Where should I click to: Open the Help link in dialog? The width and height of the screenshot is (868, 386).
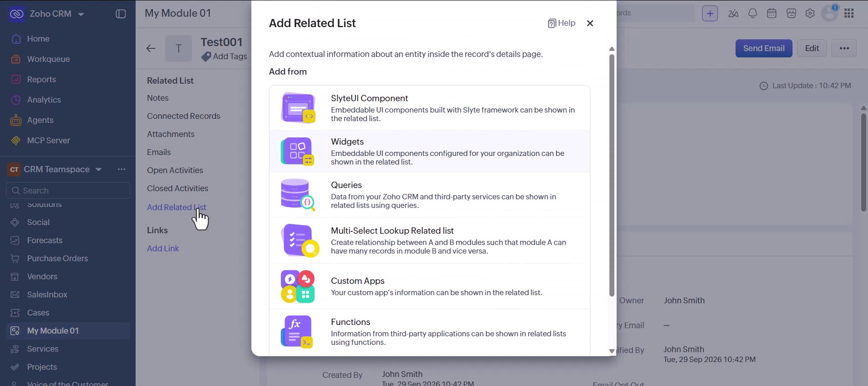(561, 24)
